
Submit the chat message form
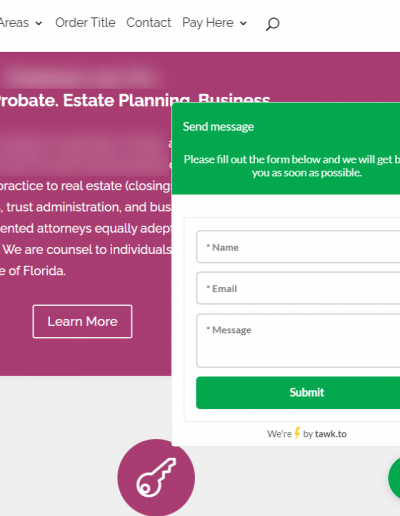pos(298,392)
